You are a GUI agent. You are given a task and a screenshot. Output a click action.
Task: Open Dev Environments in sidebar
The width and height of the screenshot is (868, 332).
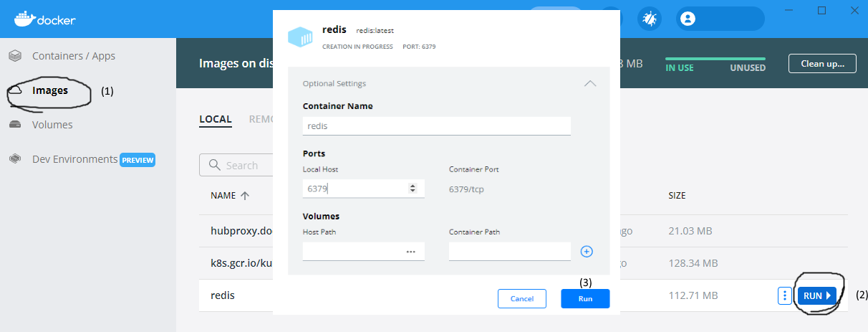click(74, 159)
